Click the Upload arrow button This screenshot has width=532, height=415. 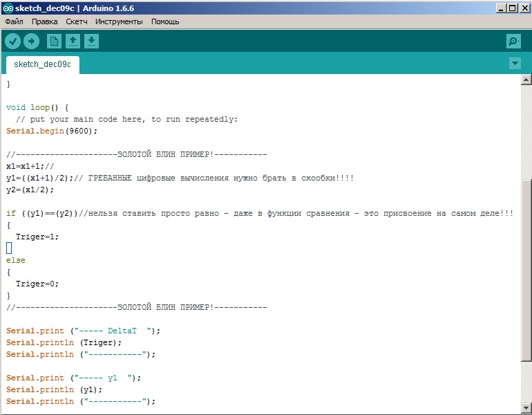(x=31, y=41)
